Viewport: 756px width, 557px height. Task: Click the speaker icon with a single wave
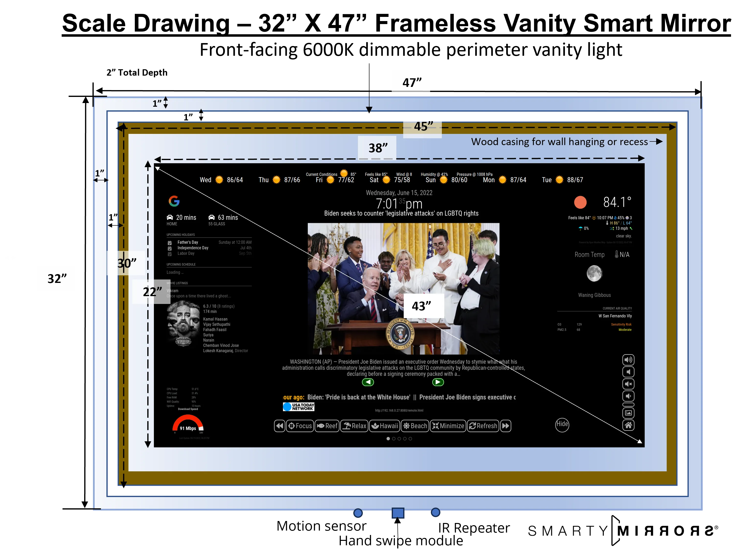click(x=628, y=396)
